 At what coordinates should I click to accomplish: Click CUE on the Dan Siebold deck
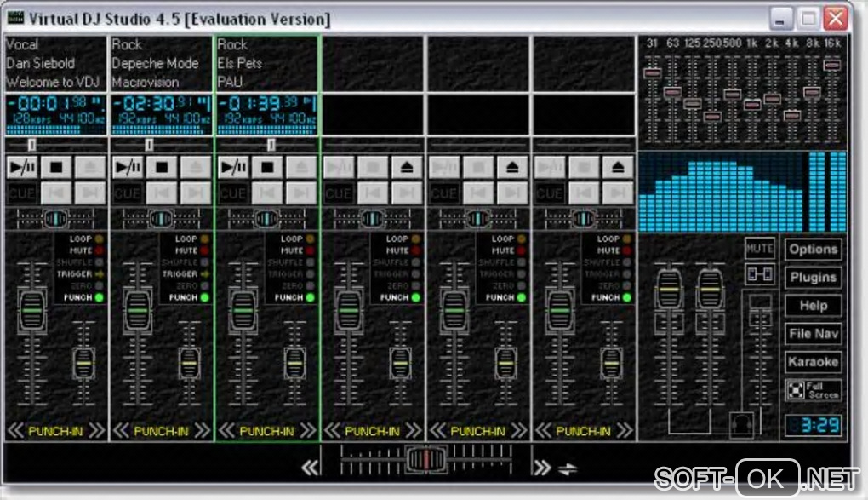click(x=22, y=193)
